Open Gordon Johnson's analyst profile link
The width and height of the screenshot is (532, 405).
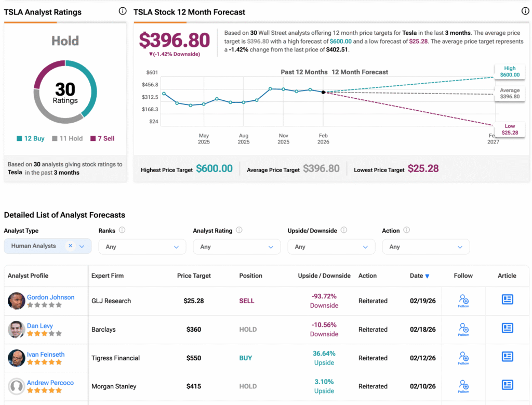coord(50,297)
